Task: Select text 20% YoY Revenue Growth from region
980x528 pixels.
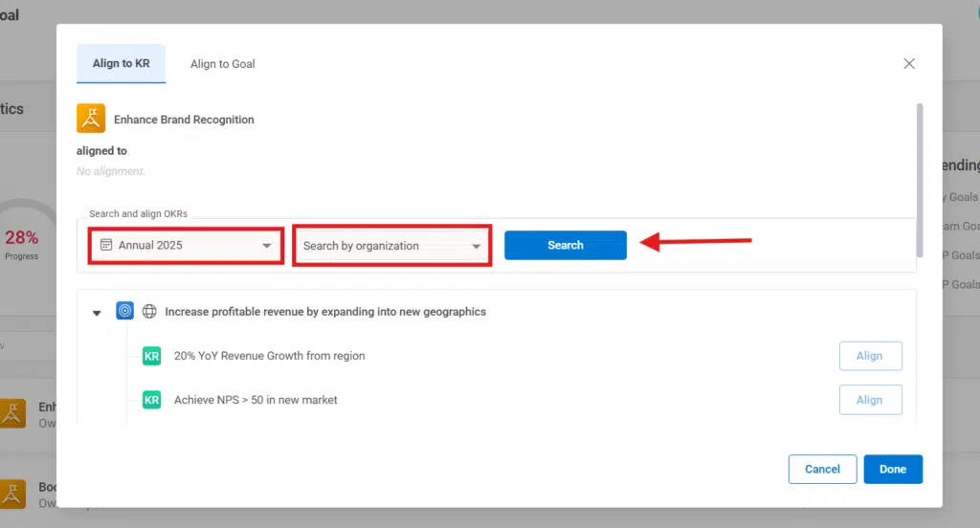Action: tap(269, 356)
